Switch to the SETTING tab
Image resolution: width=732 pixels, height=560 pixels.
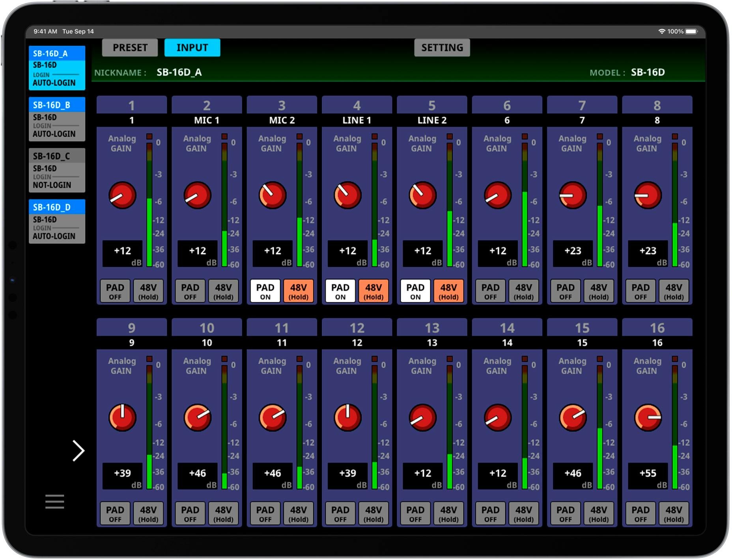442,47
